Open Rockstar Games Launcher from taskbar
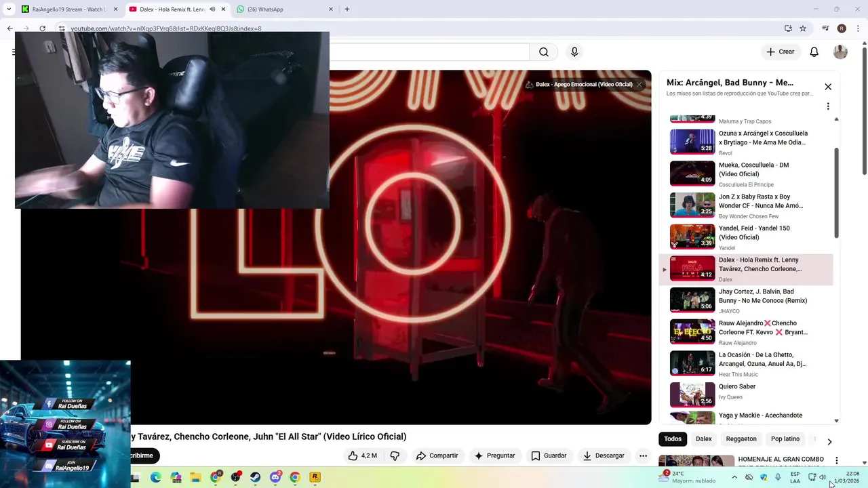868x488 pixels. coord(315,477)
